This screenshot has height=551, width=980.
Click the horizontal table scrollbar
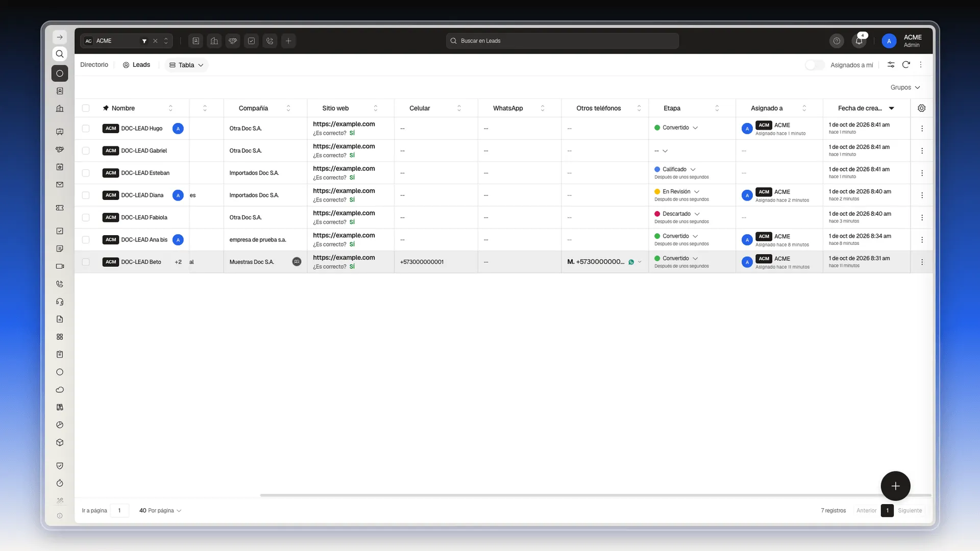pos(595,495)
